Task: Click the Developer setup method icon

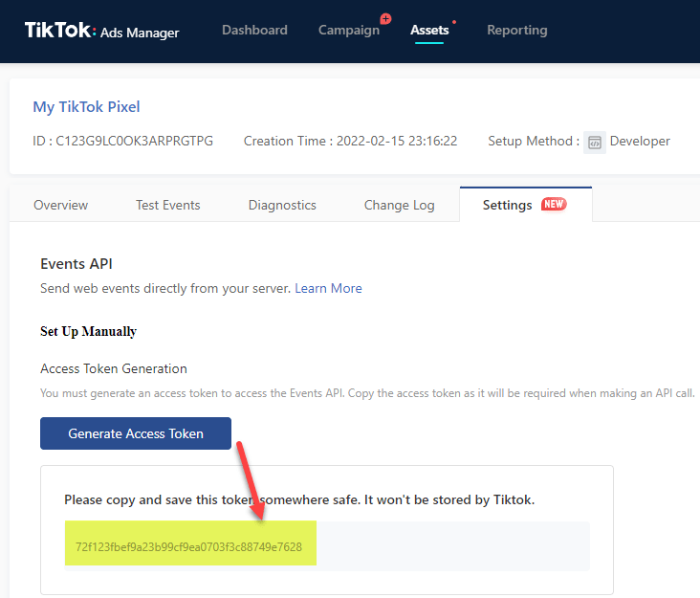Action: point(594,143)
